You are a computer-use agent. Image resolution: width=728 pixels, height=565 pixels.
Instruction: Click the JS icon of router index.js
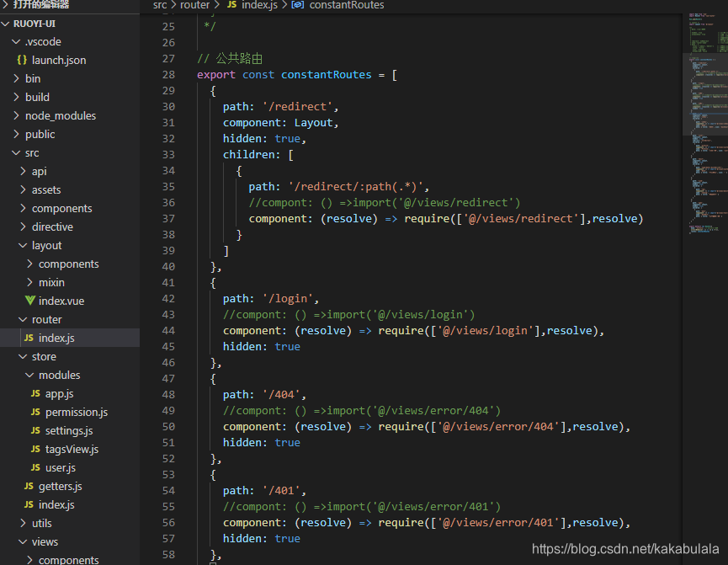click(29, 338)
